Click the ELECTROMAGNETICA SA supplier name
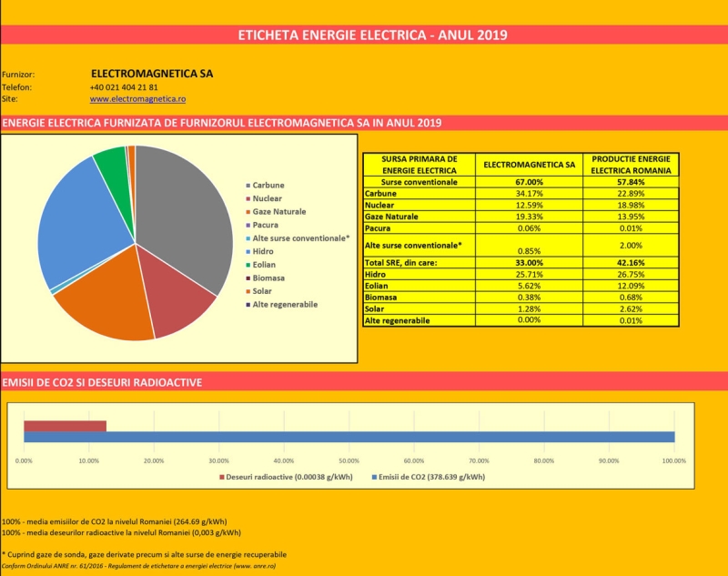 [152, 74]
